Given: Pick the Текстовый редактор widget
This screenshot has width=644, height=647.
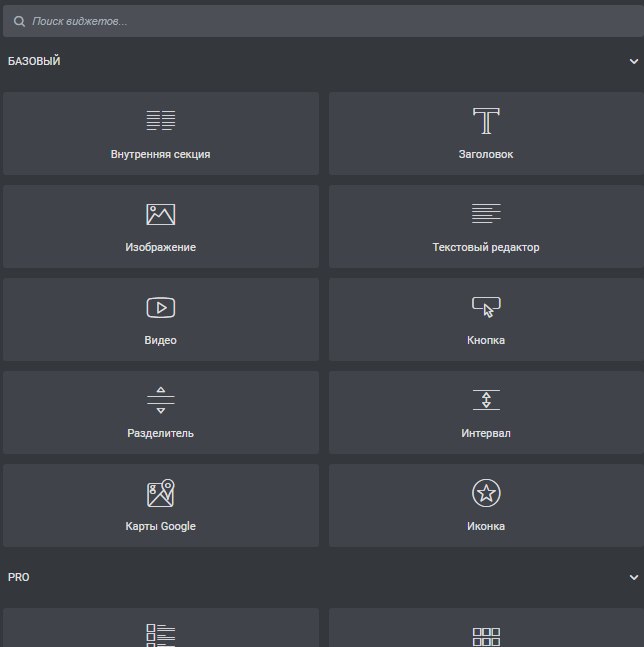Looking at the screenshot, I should click(x=486, y=226).
